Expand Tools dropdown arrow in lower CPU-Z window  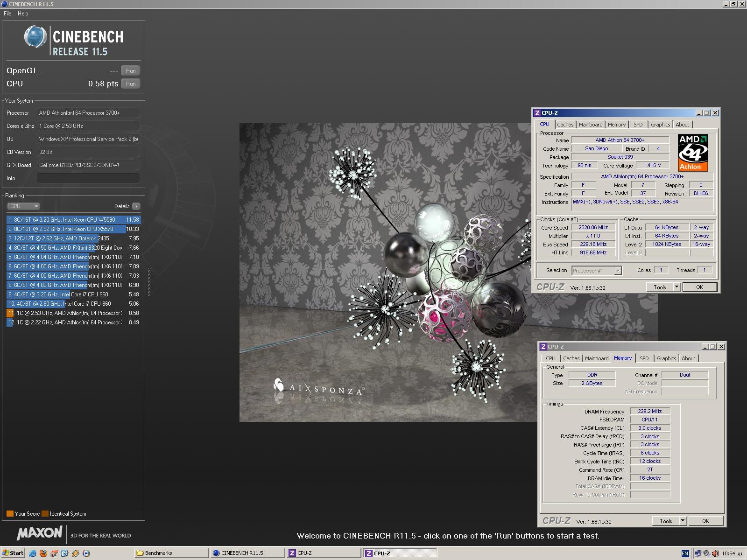click(683, 521)
